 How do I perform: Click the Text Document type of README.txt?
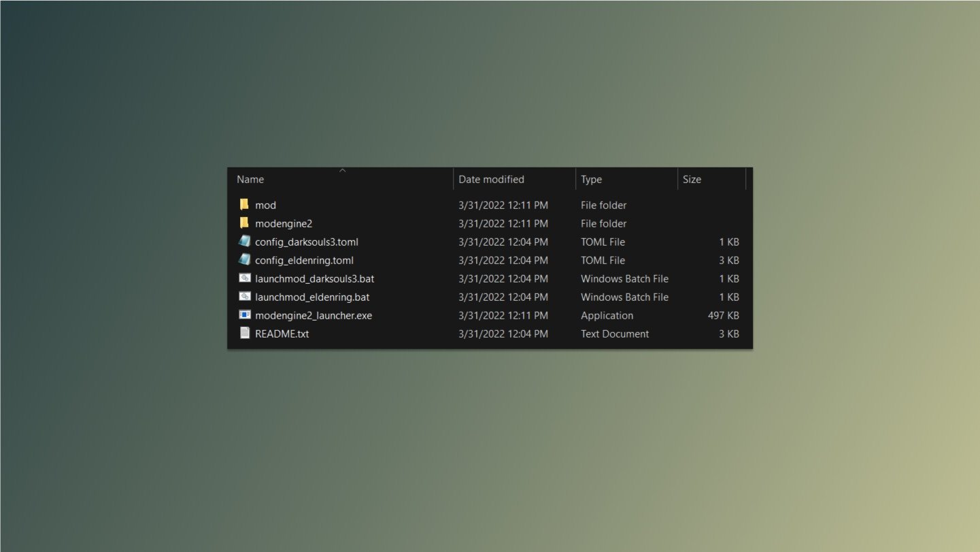click(x=615, y=334)
